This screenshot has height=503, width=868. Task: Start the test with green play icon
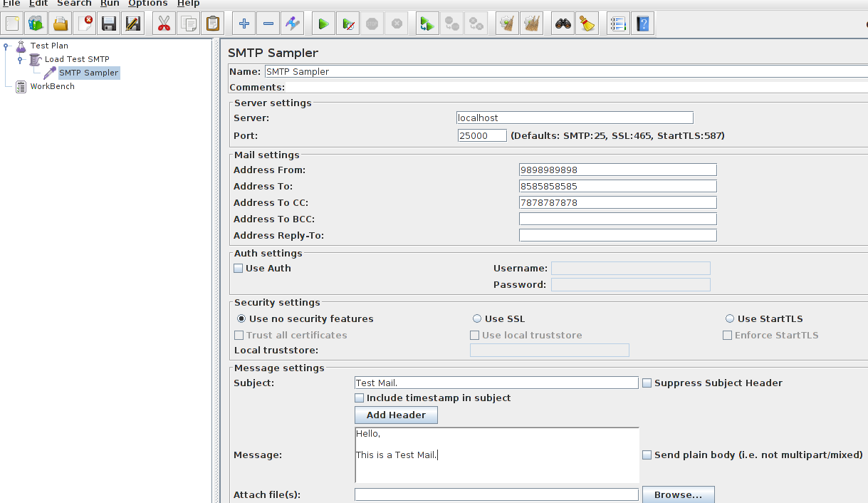pyautogui.click(x=323, y=24)
